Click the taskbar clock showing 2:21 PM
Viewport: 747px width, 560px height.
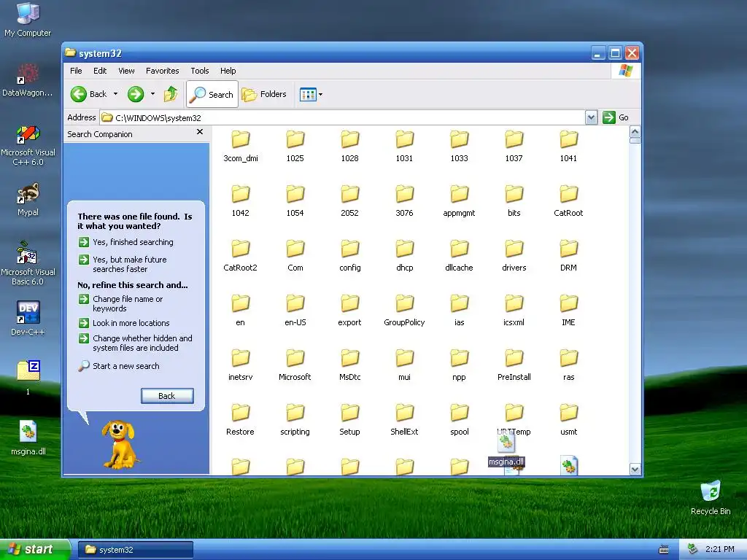point(719,549)
